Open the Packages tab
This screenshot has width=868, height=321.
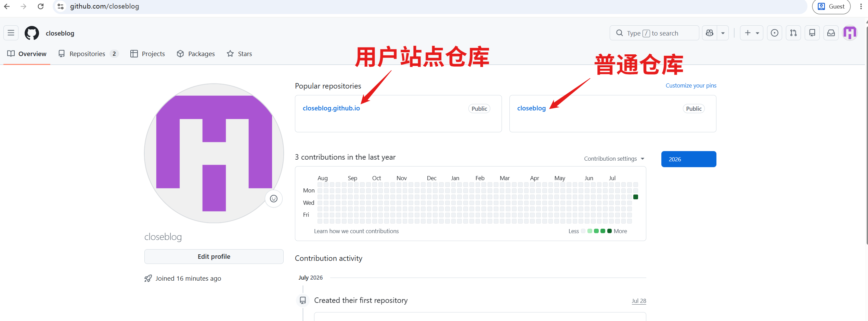coord(196,54)
